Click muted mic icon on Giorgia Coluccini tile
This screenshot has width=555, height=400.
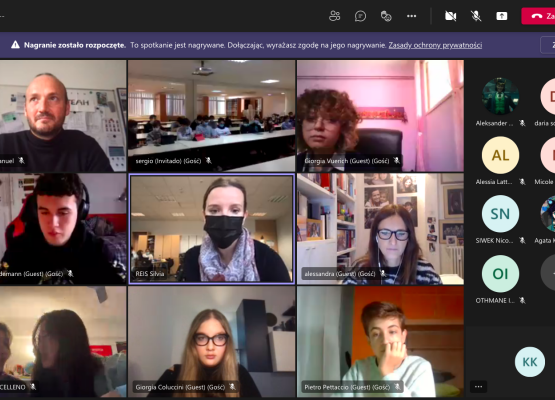[x=232, y=387]
